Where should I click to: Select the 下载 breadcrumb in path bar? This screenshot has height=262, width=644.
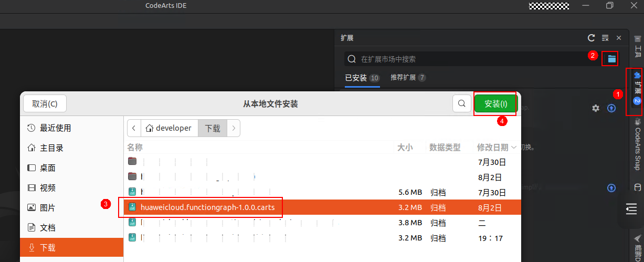coord(213,128)
